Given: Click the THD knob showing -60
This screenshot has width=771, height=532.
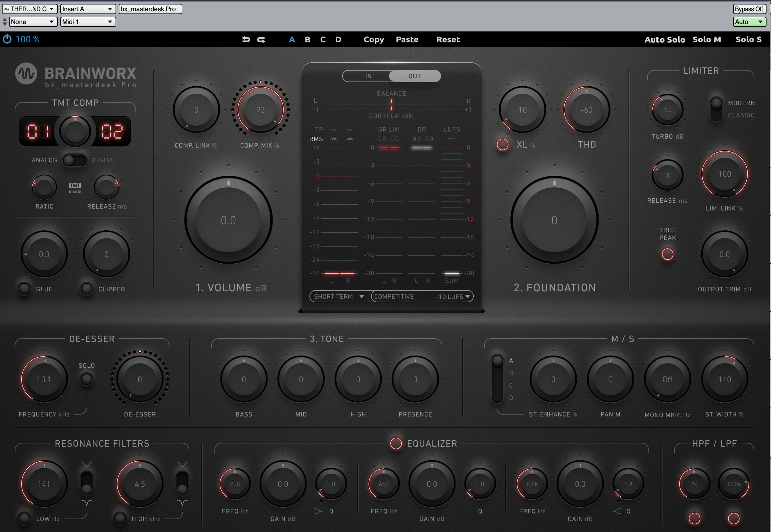Looking at the screenshot, I should (x=586, y=110).
